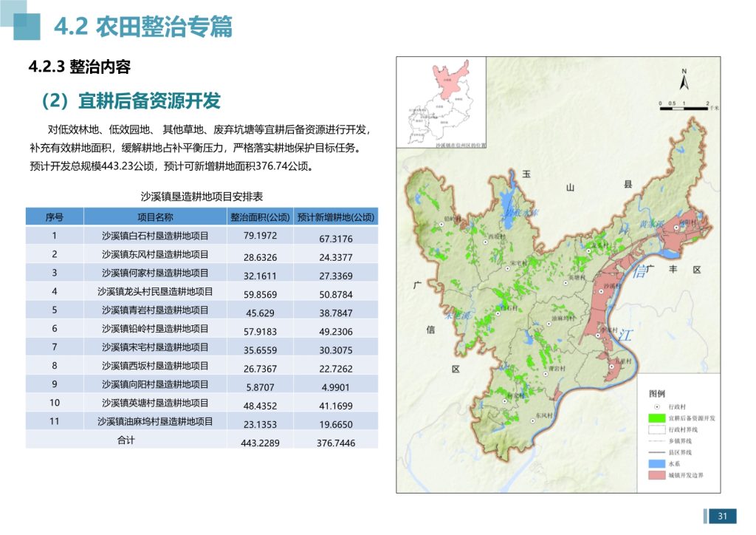Image resolution: width=756 pixels, height=535 pixels.
Task: Click the blue 水系 legend swatch
Action: tap(653, 464)
